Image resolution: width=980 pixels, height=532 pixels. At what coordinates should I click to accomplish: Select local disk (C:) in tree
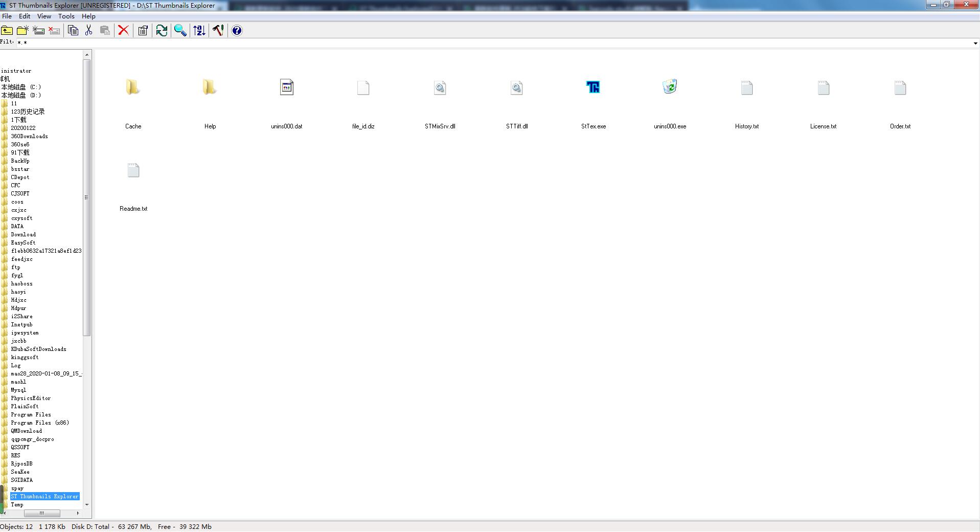click(x=21, y=87)
